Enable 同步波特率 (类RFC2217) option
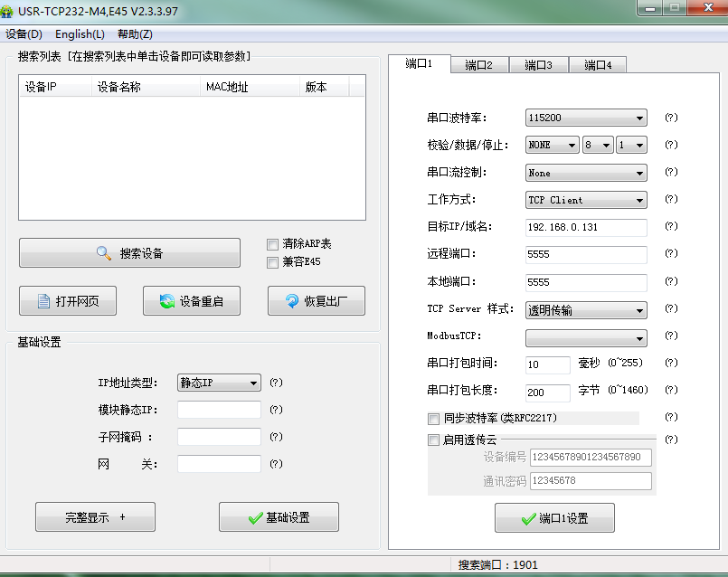 point(433,419)
